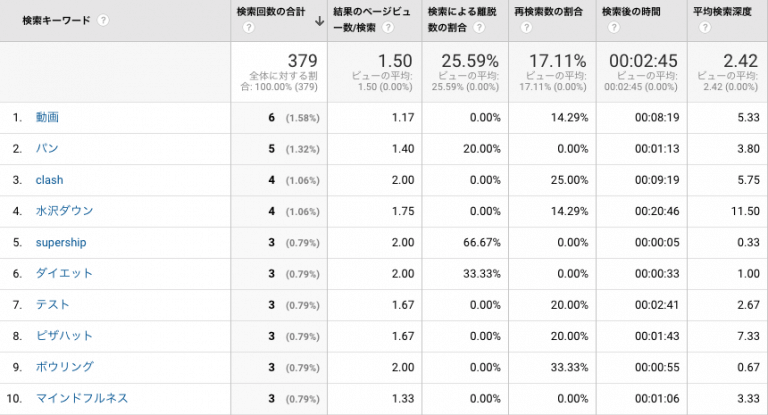Open the supership keyword link
Viewport: 768px width, 415px height.
(x=61, y=243)
